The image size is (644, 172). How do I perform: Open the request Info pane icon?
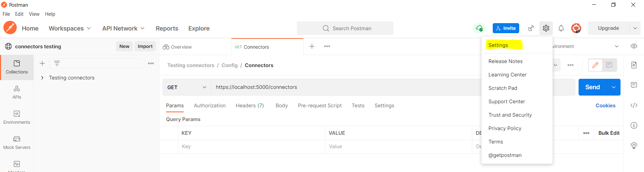[x=634, y=125]
